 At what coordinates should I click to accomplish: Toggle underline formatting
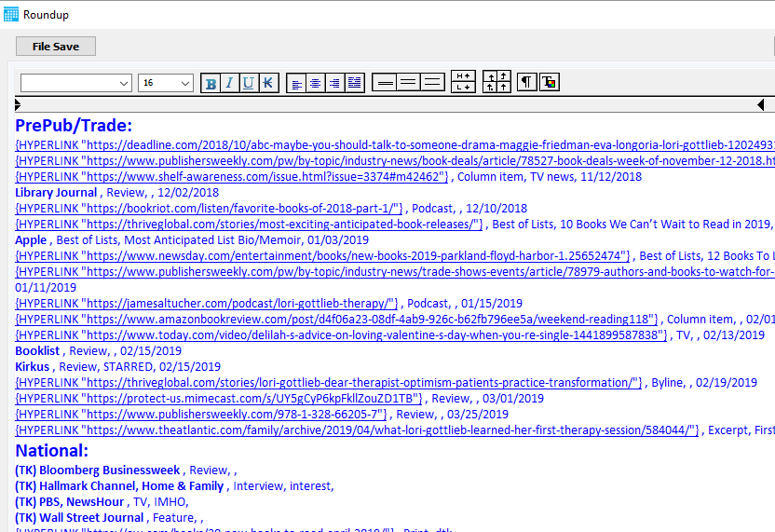[249, 83]
